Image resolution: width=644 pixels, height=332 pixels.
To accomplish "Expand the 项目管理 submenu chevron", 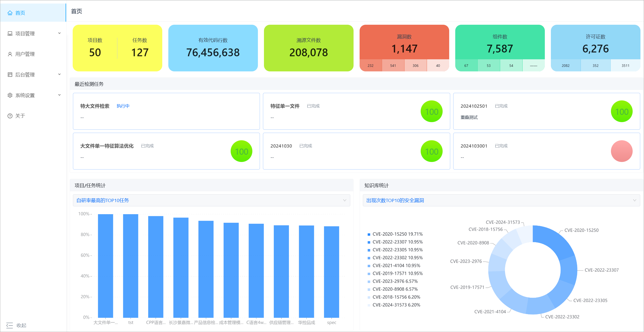I will coord(60,33).
